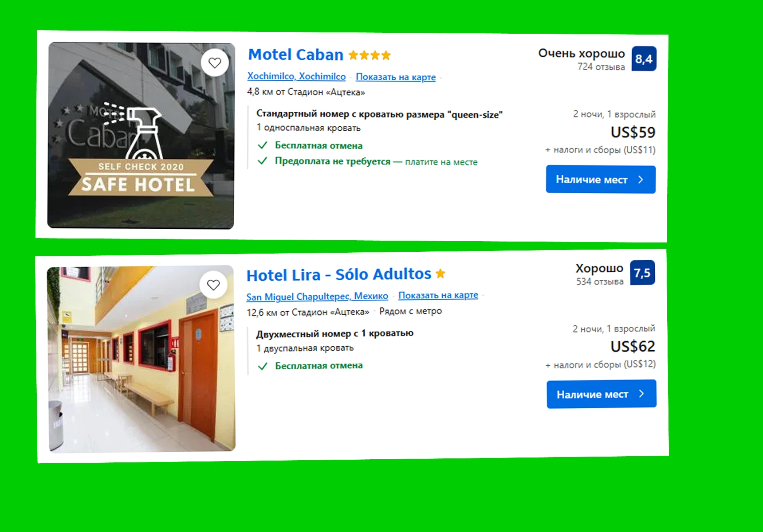Select queen-size standard room title
The width and height of the screenshot is (763, 532).
click(379, 114)
